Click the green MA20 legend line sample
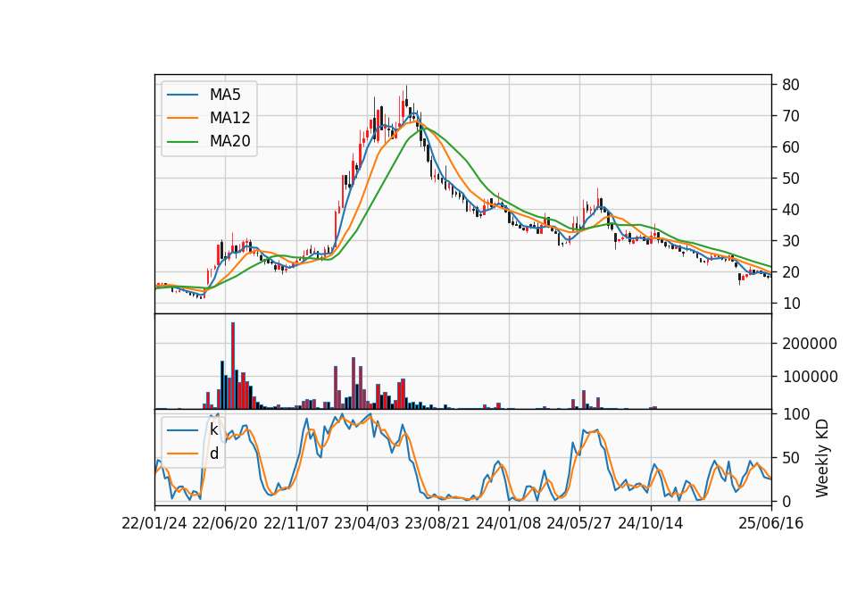Image resolution: width=857 pixels, height=616 pixels. [182, 141]
